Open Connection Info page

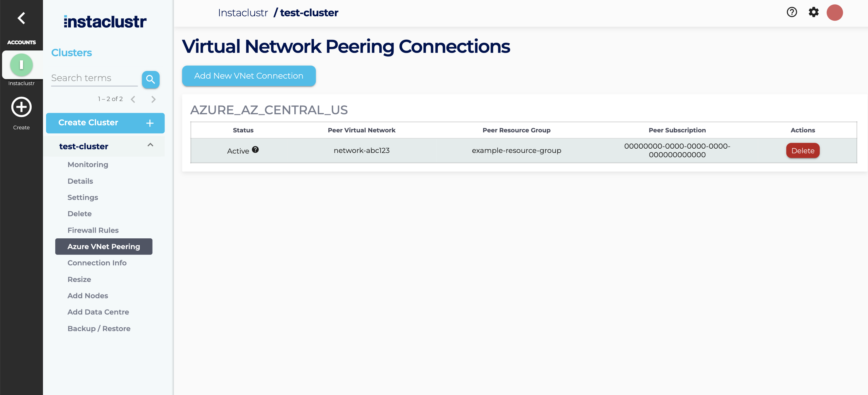[x=97, y=263]
